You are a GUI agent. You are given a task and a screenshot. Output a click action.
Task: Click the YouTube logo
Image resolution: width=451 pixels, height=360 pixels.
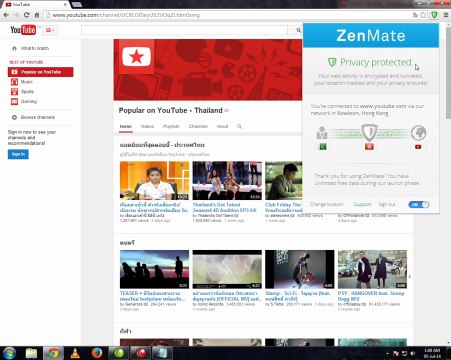23,30
